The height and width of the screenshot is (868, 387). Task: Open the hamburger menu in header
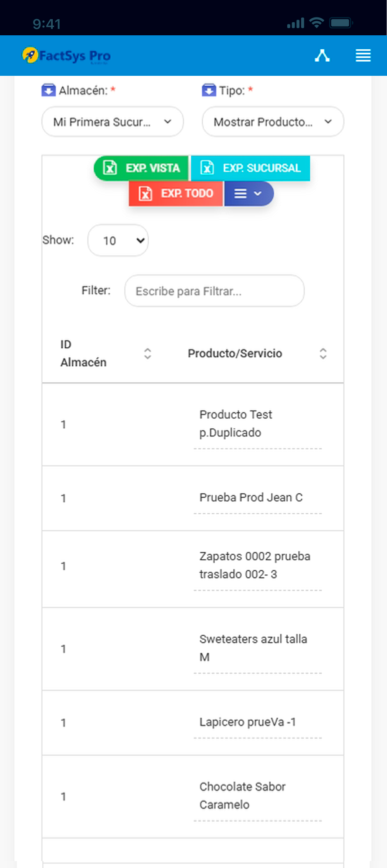click(363, 55)
